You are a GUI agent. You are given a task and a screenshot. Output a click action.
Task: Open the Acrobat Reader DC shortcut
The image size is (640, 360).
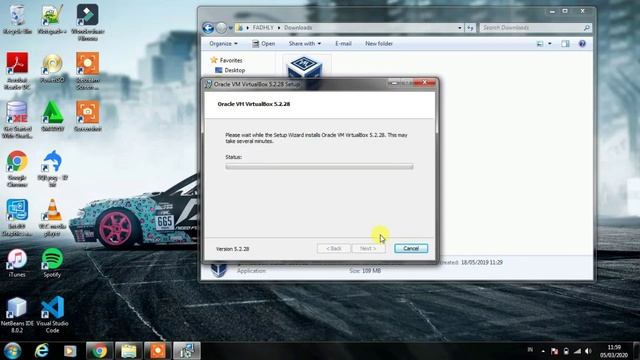click(x=17, y=71)
